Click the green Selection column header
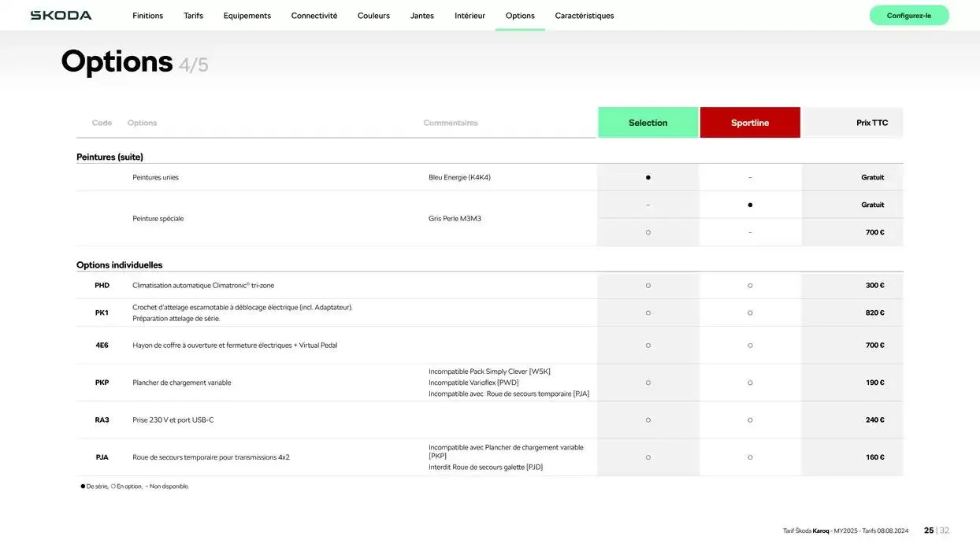Screen dimensions: 980x551 (648, 123)
